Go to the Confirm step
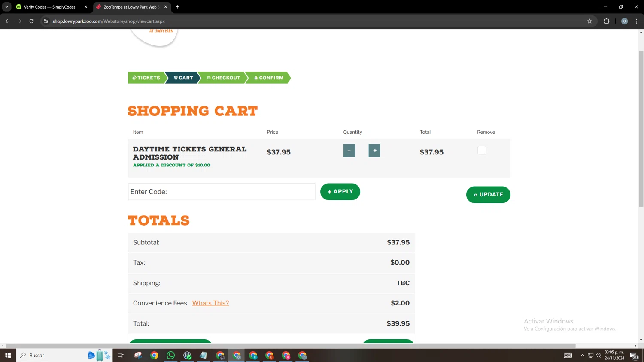Image resolution: width=644 pixels, height=362 pixels. [x=269, y=78]
